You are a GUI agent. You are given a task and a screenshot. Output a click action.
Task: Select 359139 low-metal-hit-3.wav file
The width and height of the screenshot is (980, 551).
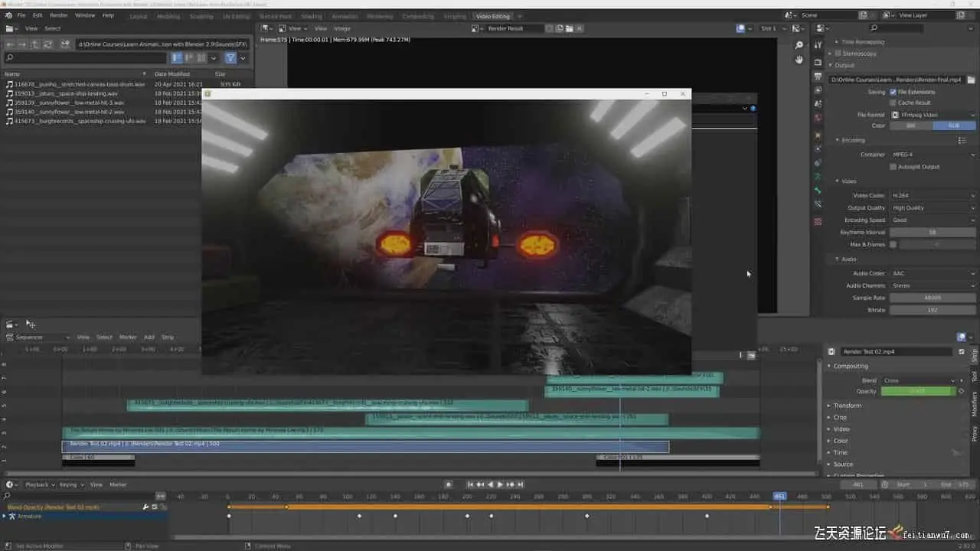point(64,103)
